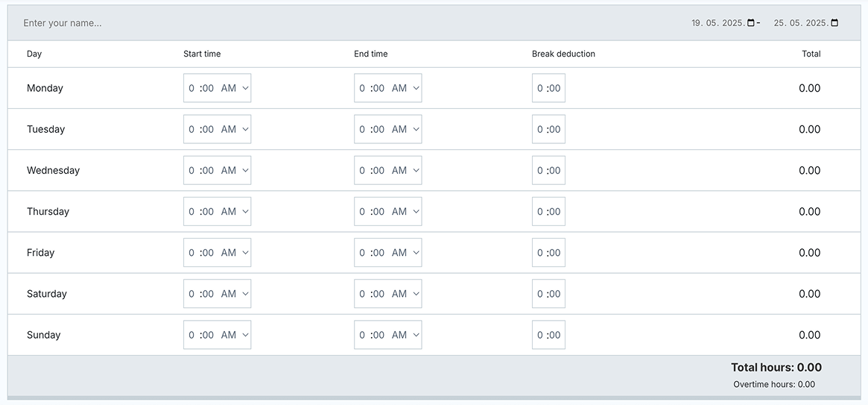Select Friday break deduction field
This screenshot has height=405, width=868.
coord(548,253)
